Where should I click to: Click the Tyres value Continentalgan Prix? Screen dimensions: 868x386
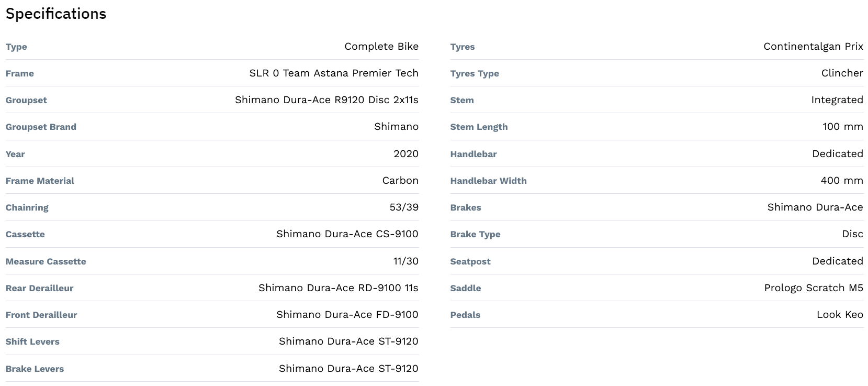pyautogui.click(x=813, y=46)
